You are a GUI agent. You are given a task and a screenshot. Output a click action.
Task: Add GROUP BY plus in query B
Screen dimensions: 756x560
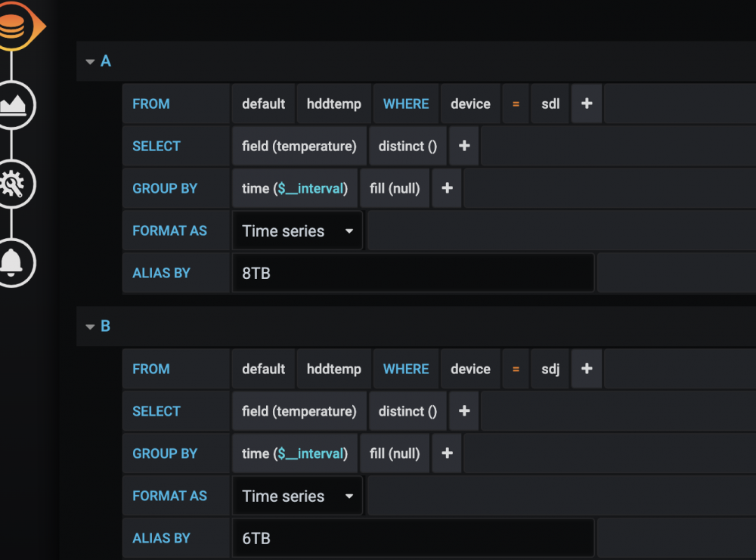tap(447, 453)
